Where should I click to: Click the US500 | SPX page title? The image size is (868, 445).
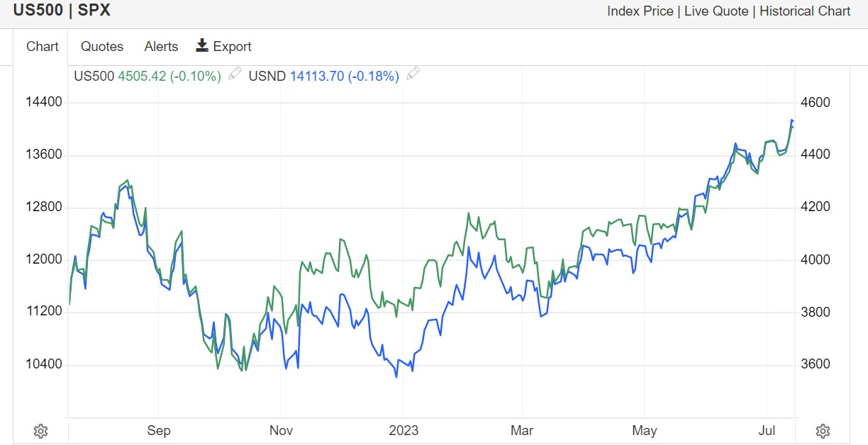click(x=62, y=11)
